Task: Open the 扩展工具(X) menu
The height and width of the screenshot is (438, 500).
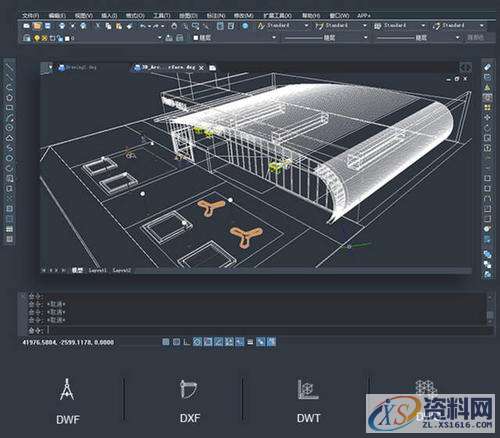Action: [x=277, y=15]
